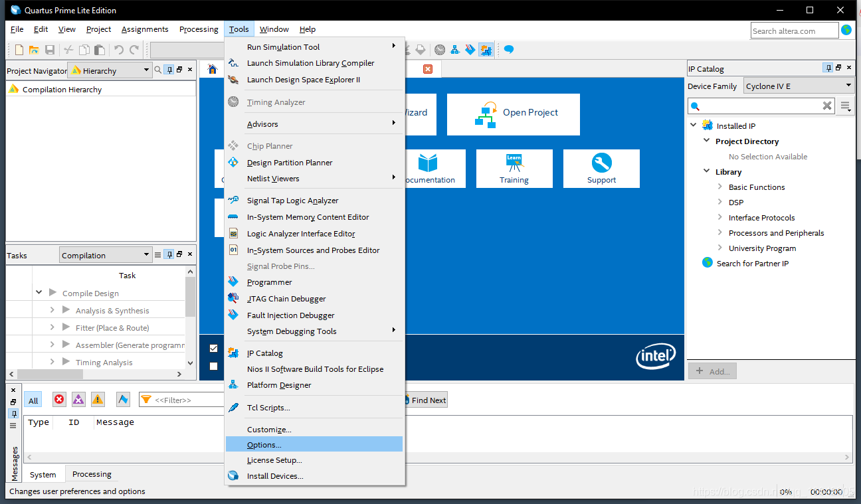This screenshot has width=861, height=504.
Task: Show warning messages triangle filter icon
Action: tap(98, 399)
